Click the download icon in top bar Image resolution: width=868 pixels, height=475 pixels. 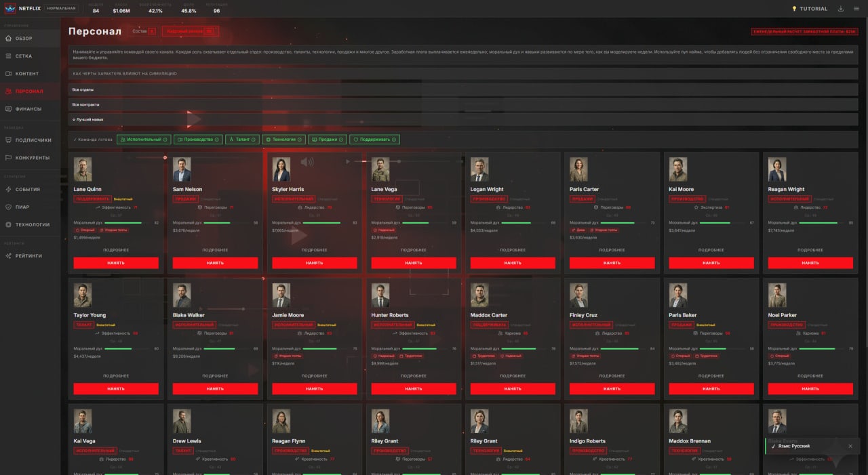842,9
